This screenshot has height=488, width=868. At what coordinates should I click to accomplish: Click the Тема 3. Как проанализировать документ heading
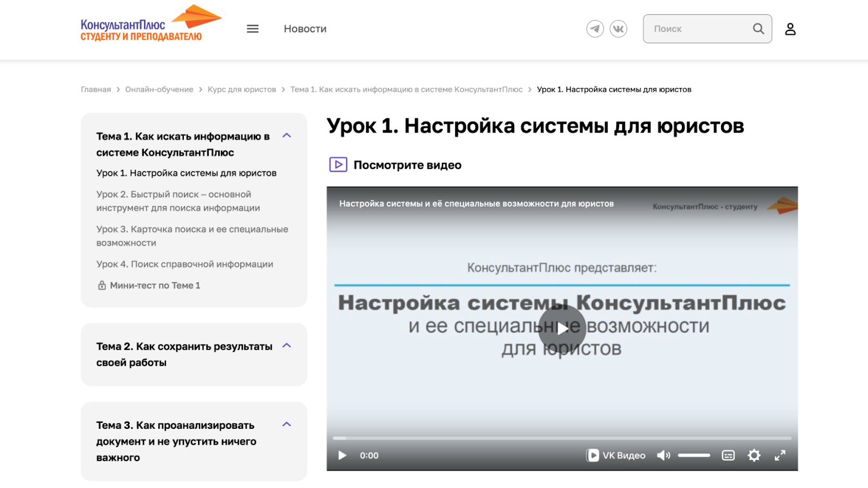click(176, 441)
